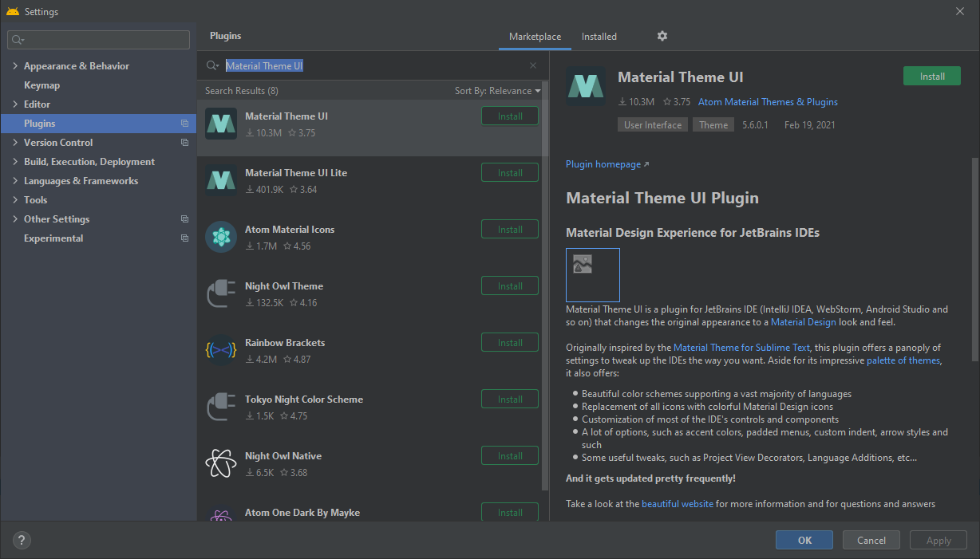
Task: Install Rainbow Brackets
Action: click(x=510, y=343)
